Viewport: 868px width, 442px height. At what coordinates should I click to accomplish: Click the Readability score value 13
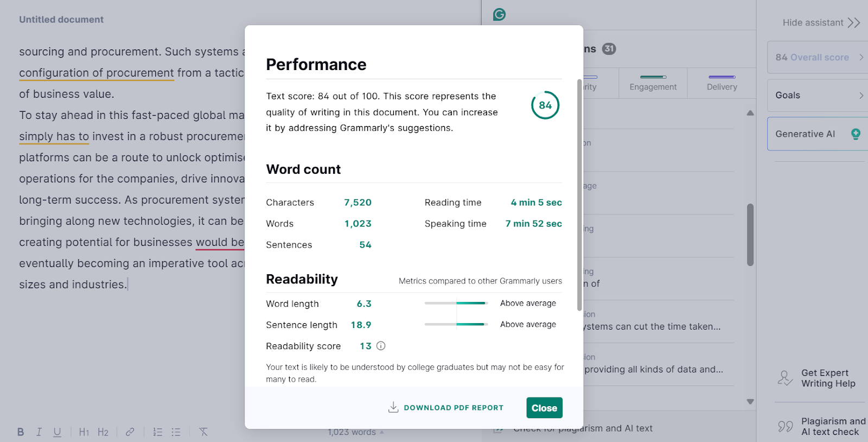[366, 346]
